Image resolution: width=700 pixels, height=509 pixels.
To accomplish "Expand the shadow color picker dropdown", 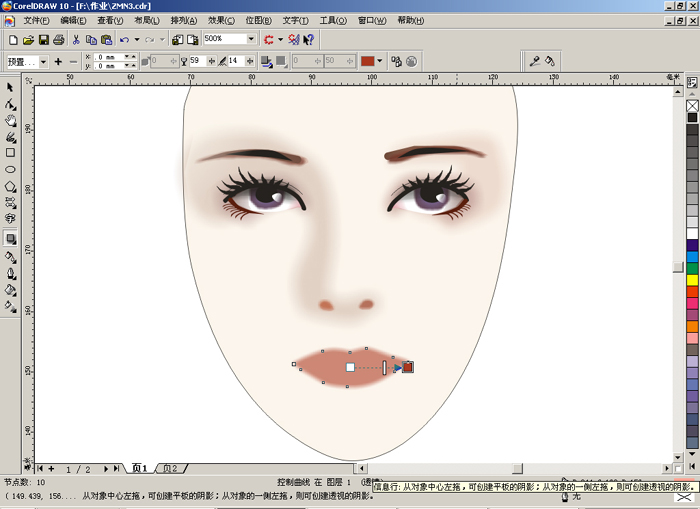I will pyautogui.click(x=379, y=61).
